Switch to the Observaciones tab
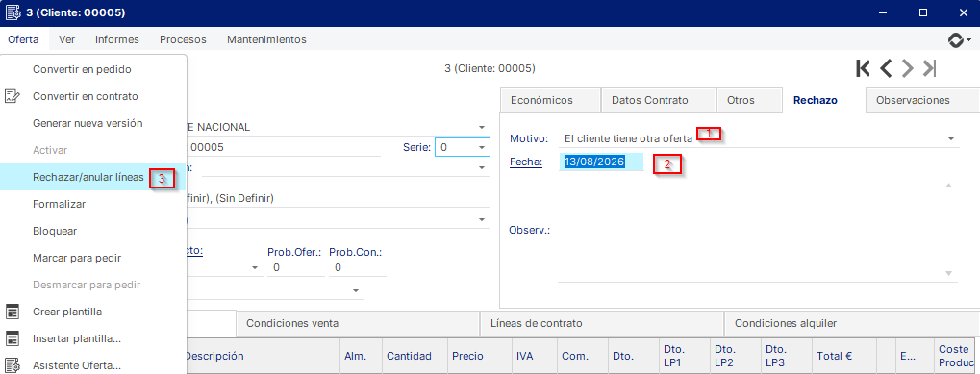 point(922,100)
